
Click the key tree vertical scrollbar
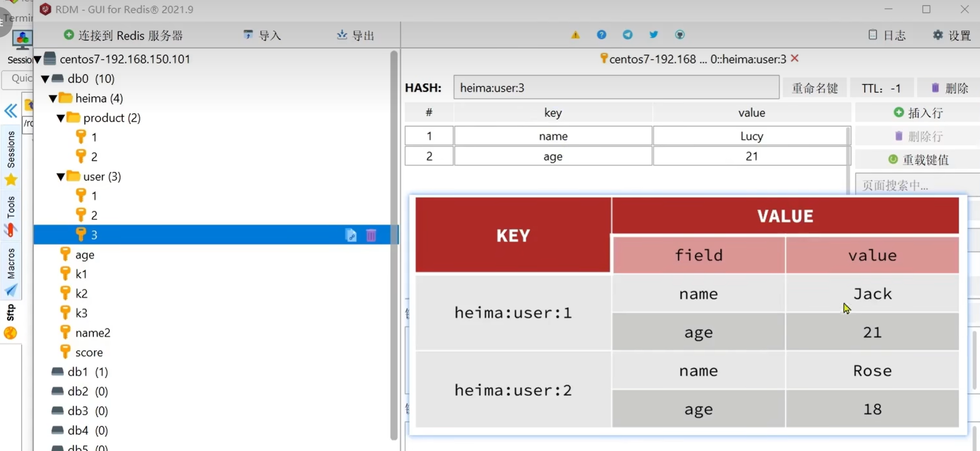tap(394, 245)
